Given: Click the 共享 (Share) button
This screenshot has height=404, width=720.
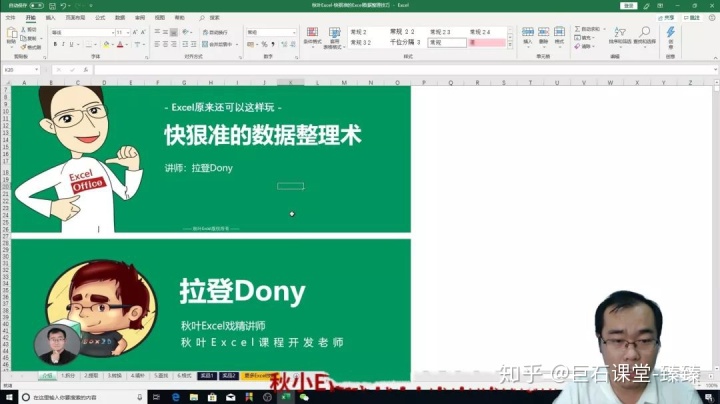Looking at the screenshot, I should [666, 18].
